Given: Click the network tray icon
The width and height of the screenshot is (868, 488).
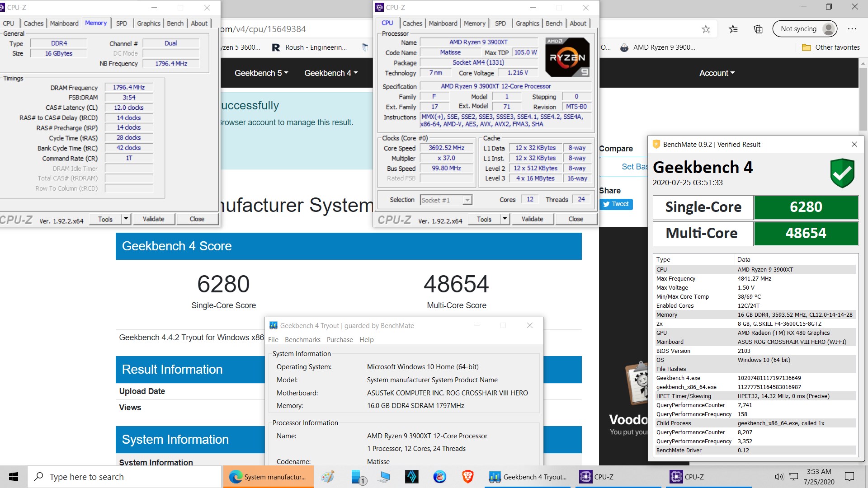Looking at the screenshot, I should point(793,477).
